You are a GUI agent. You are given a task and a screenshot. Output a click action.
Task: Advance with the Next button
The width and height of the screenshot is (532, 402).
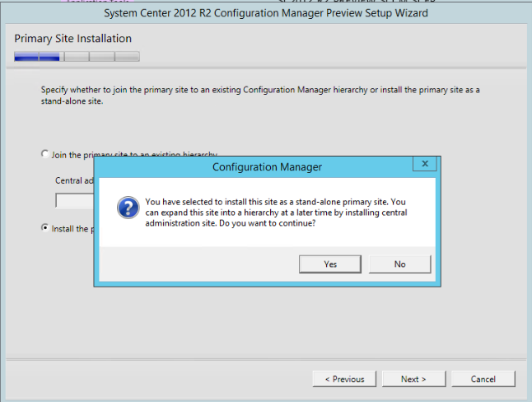[x=413, y=379]
